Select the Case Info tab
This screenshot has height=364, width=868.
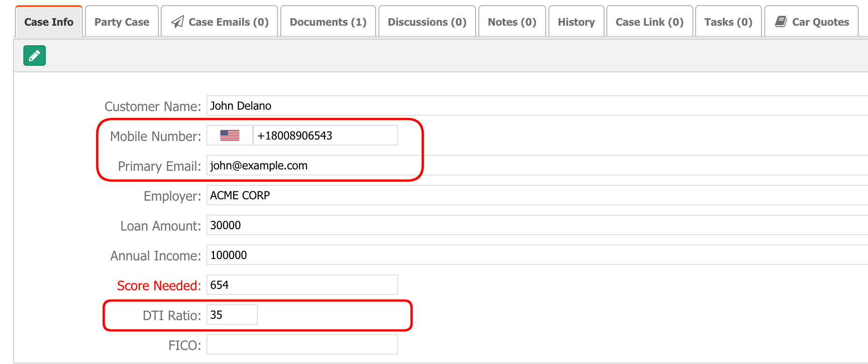(49, 22)
